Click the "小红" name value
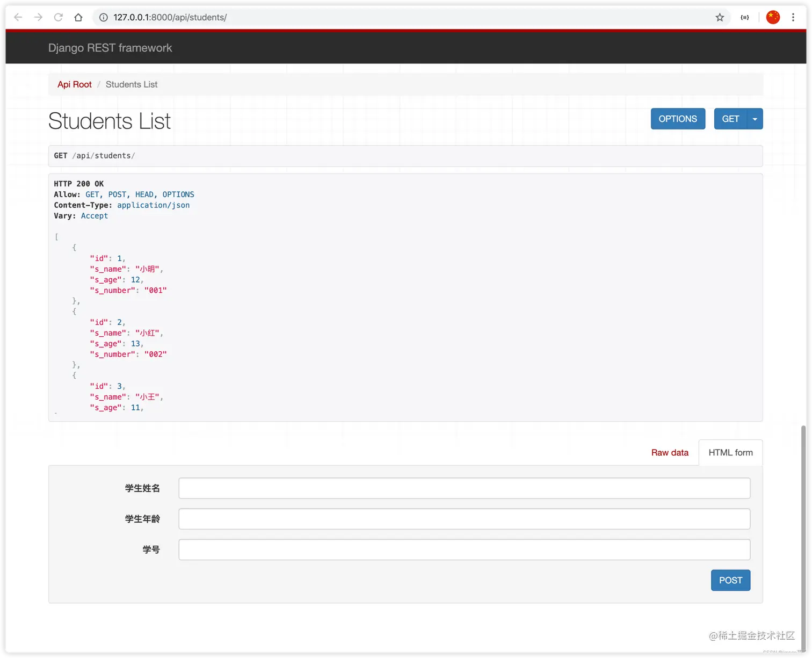This screenshot has width=812, height=658. point(147,333)
